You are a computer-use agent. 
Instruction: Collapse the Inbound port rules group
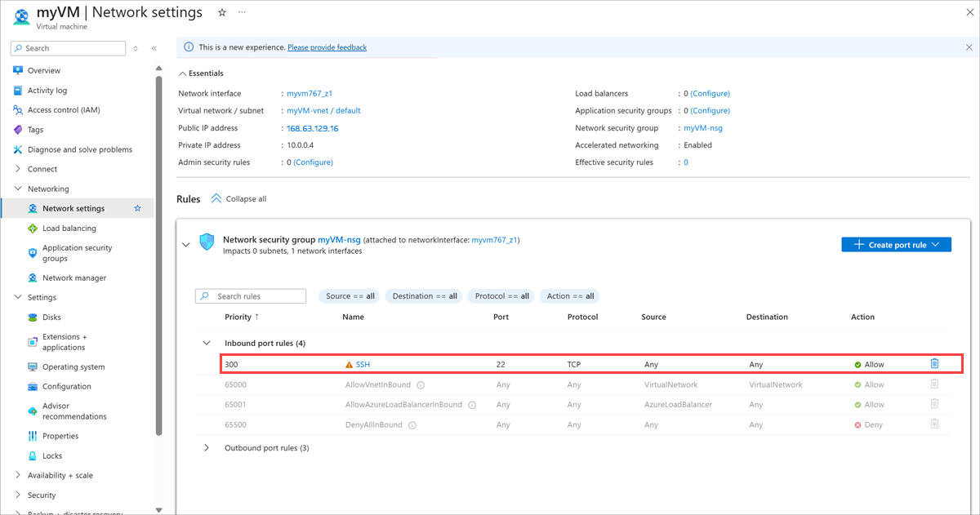point(207,344)
